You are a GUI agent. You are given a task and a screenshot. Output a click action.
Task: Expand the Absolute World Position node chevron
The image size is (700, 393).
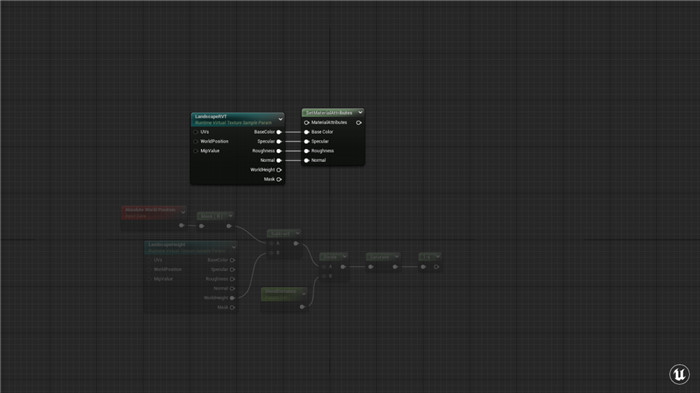183,212
